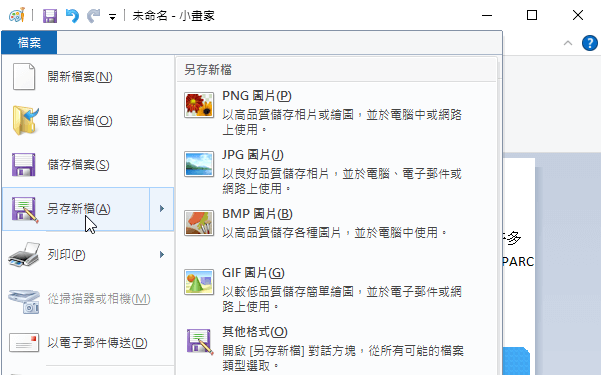Select 開新檔案(N) menu entry
602x375 pixels.
88,77
